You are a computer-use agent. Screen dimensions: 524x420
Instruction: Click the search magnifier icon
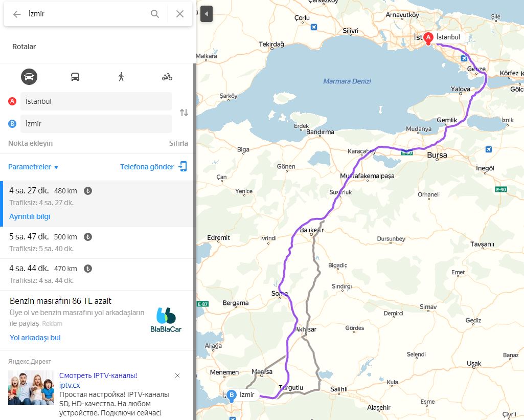[x=155, y=14]
